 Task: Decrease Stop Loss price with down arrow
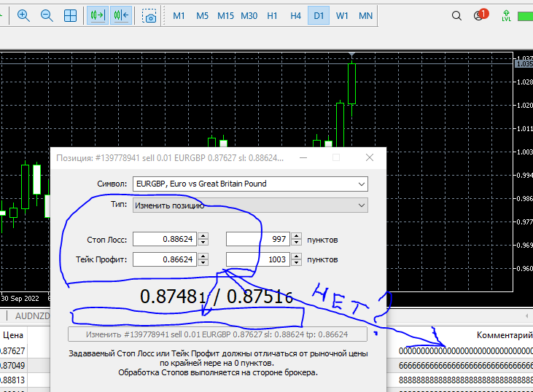[203, 242]
